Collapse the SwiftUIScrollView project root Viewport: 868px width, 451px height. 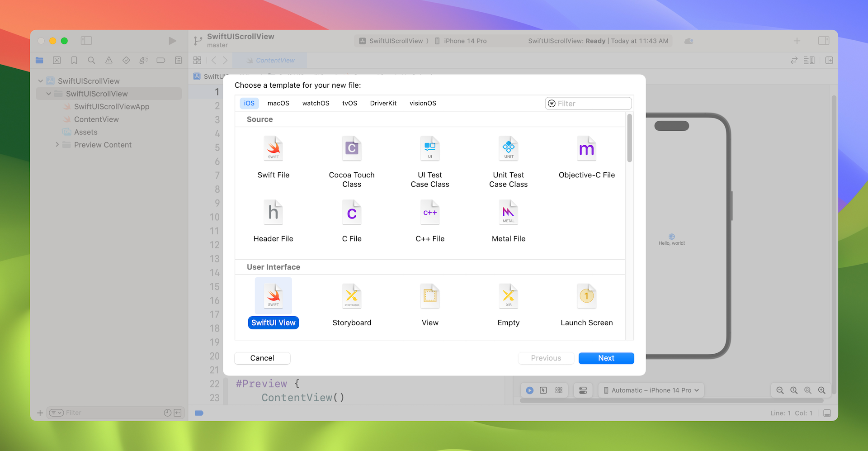(41, 81)
